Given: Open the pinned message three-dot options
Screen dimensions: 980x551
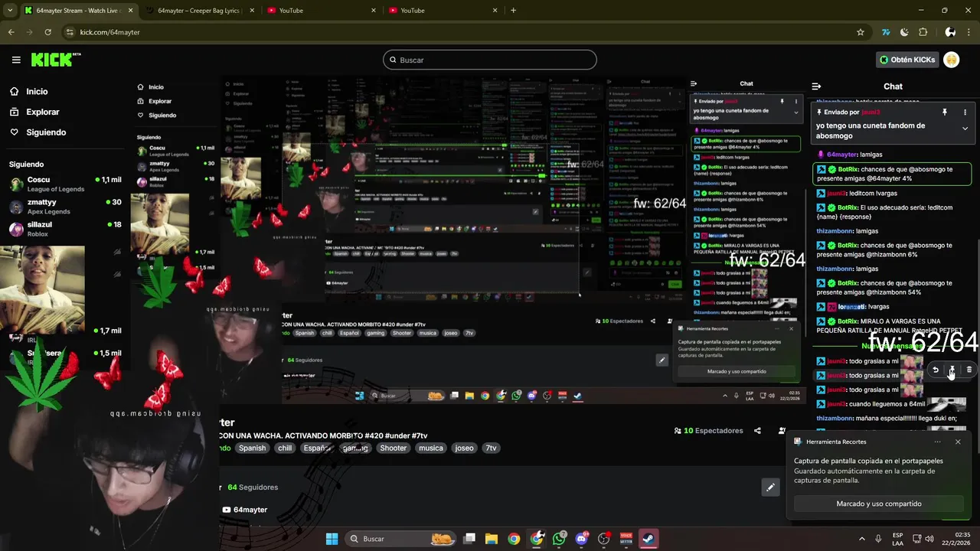Looking at the screenshot, I should [965, 112].
